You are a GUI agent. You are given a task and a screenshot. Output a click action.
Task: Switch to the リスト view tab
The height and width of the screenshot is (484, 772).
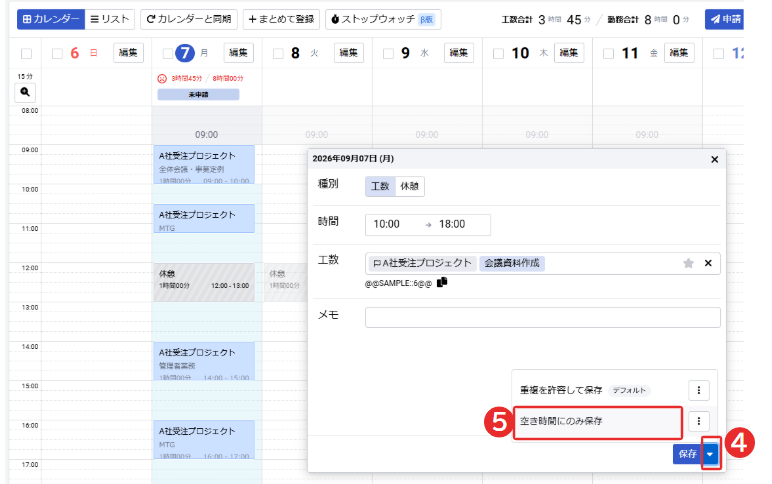click(x=110, y=19)
